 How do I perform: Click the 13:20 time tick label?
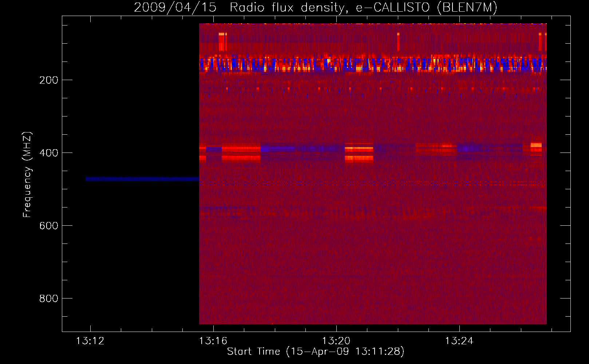click(x=336, y=341)
